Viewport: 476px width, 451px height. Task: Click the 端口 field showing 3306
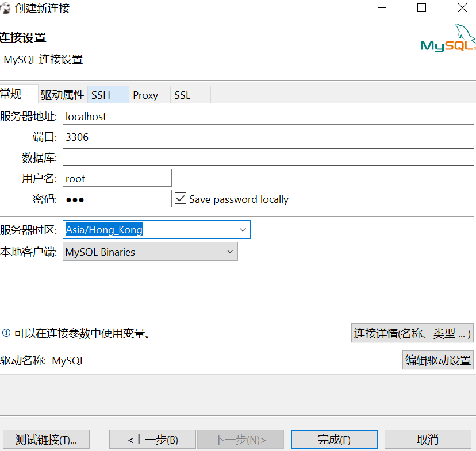(91, 137)
